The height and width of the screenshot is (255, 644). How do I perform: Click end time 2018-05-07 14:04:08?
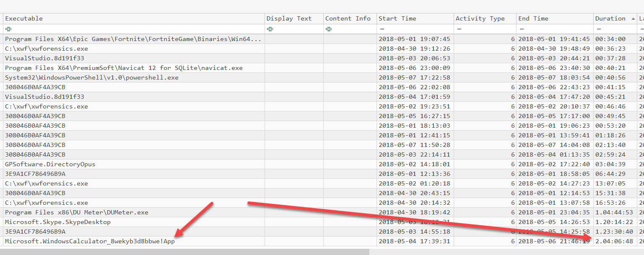(x=554, y=145)
